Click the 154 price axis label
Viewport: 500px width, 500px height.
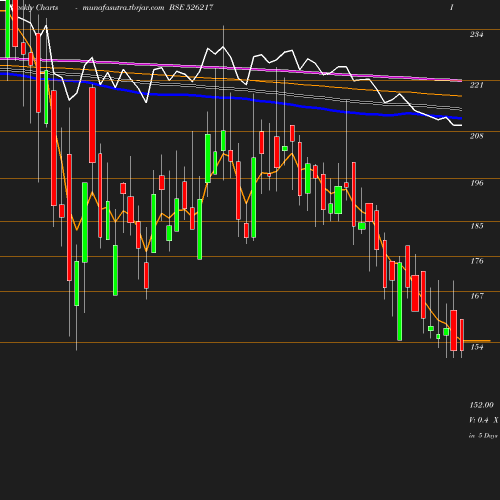coord(477,347)
